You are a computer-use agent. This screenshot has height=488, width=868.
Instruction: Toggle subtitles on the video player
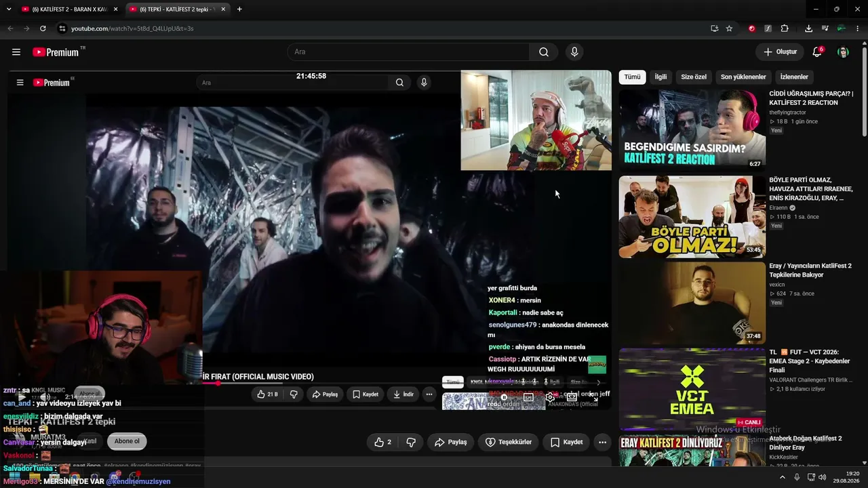click(528, 397)
